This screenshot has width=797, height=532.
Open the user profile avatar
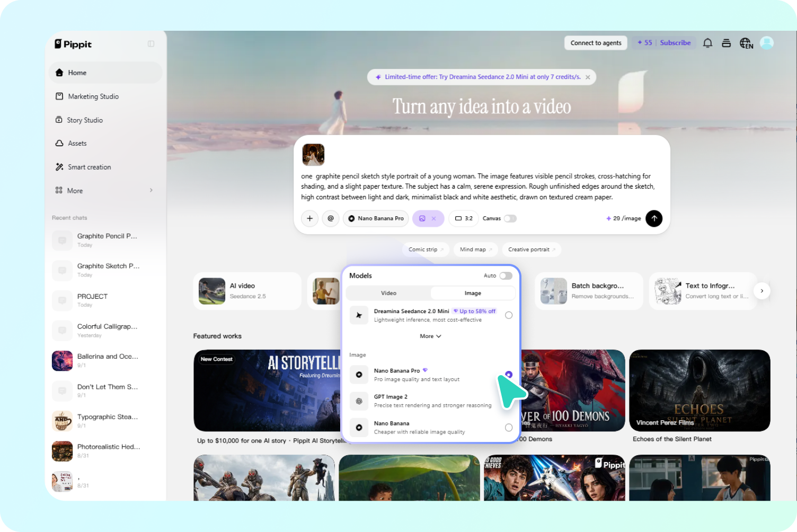tap(767, 43)
